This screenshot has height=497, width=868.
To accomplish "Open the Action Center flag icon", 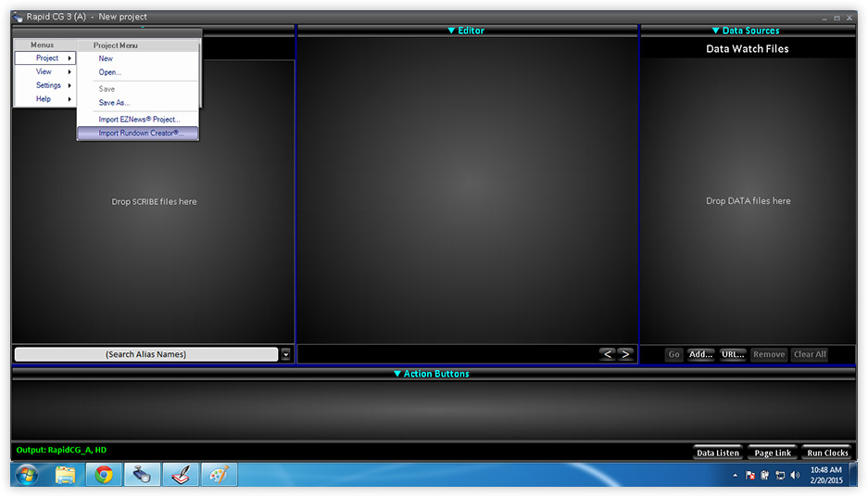I will (x=750, y=476).
